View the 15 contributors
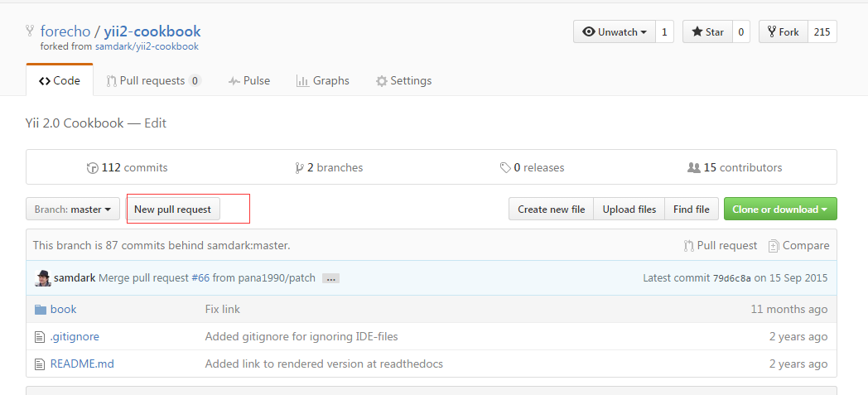This screenshot has height=395, width=868. click(x=735, y=167)
